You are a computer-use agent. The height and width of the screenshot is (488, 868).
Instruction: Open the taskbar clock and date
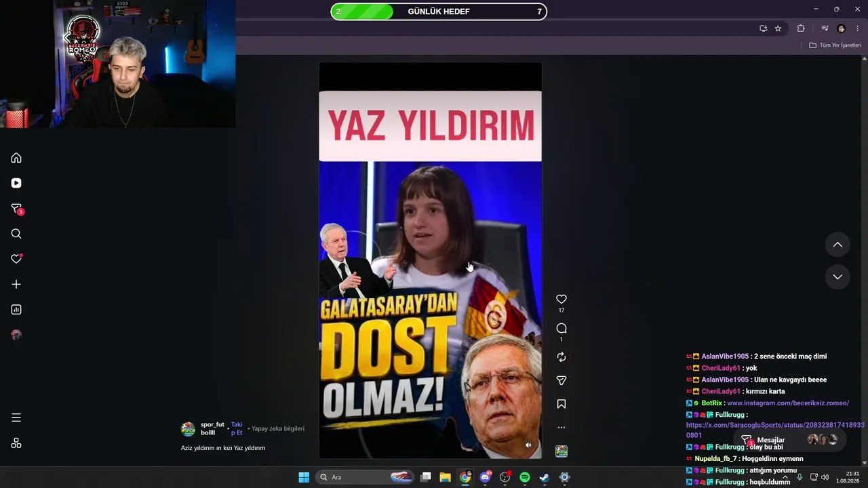pyautogui.click(x=848, y=477)
